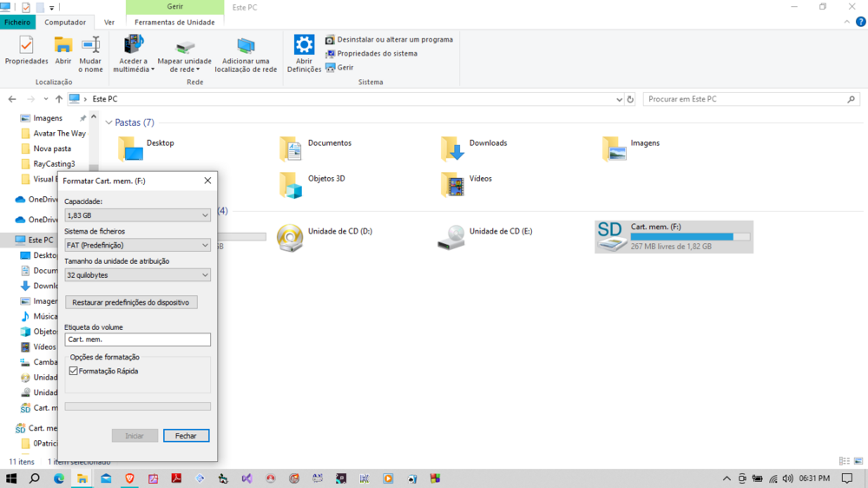Open the Capacidade dropdown
Viewport: 868px width, 488px height.
pos(137,215)
